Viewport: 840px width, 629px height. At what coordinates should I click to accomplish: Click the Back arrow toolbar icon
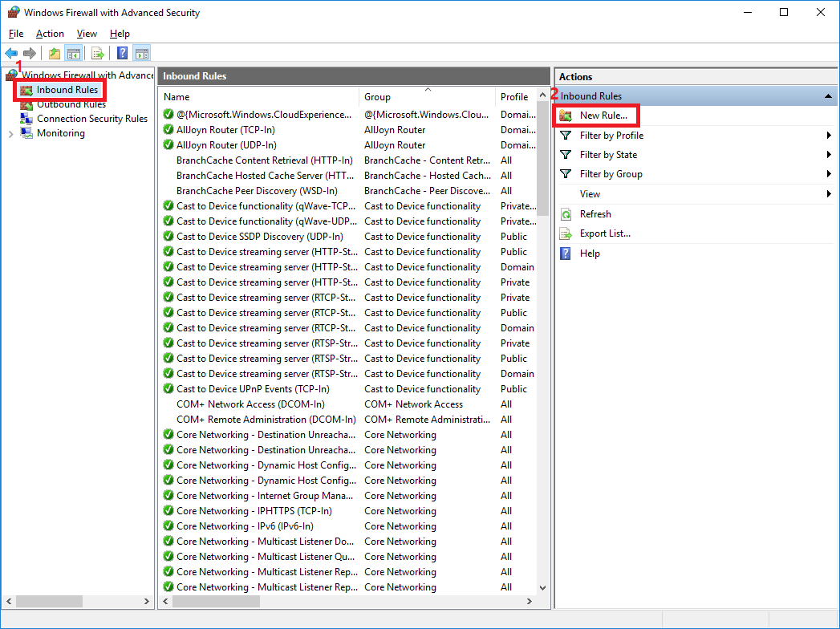(x=11, y=53)
